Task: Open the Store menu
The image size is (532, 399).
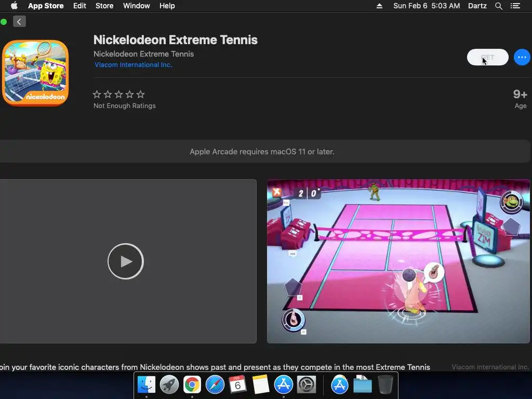Action: click(x=104, y=6)
